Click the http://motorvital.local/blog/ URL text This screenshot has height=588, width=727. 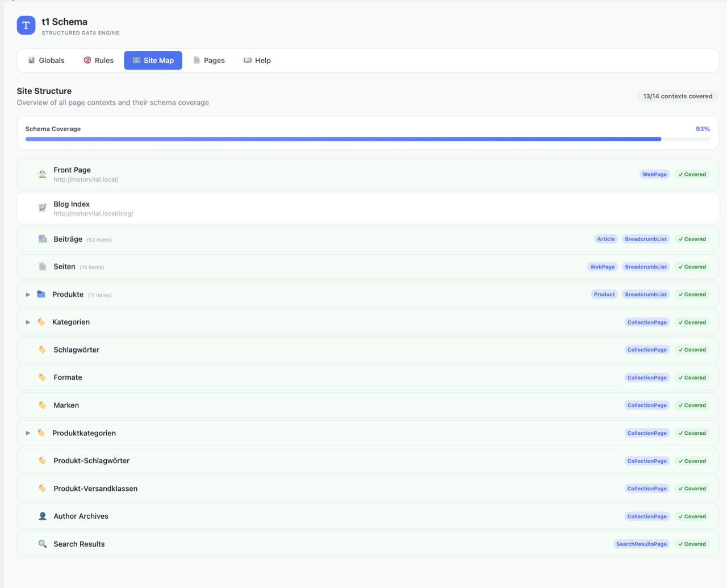tap(94, 213)
